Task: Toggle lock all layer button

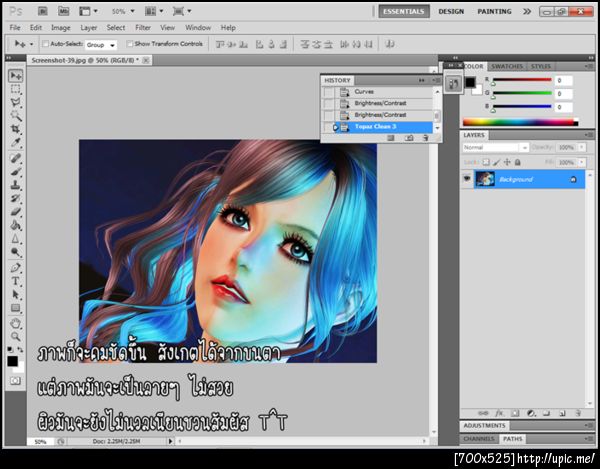Action: (x=517, y=162)
